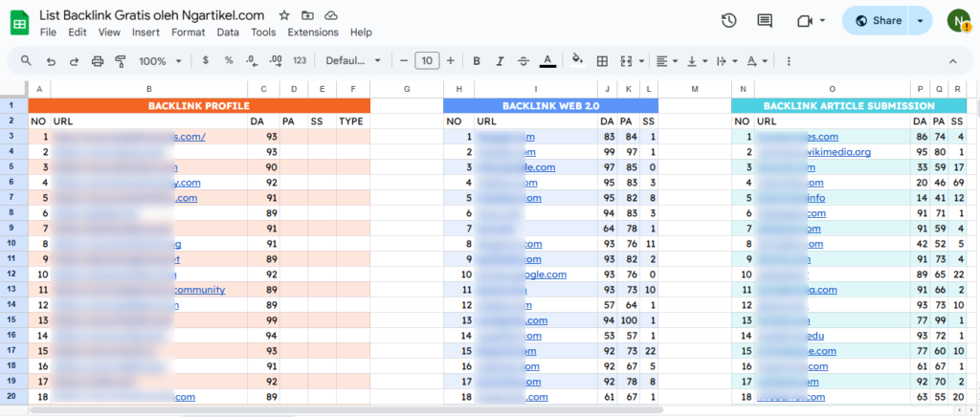
Task: Open font family Default dropdown
Action: [x=353, y=61]
